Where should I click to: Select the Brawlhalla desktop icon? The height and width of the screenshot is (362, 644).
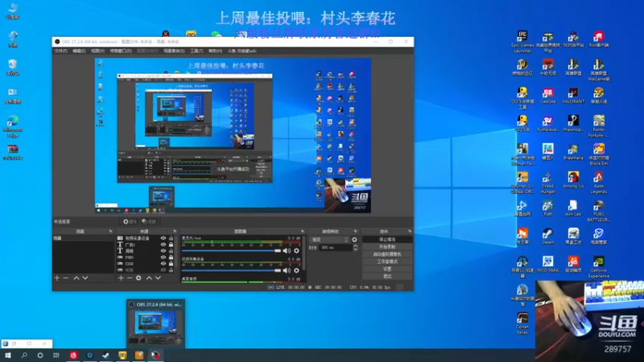[573, 152]
